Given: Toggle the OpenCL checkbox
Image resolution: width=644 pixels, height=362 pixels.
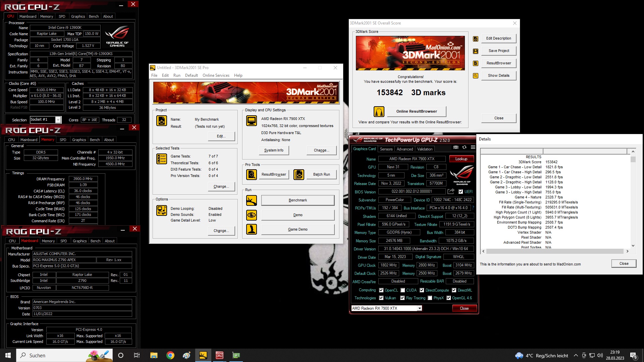Looking at the screenshot, I should [381, 290].
